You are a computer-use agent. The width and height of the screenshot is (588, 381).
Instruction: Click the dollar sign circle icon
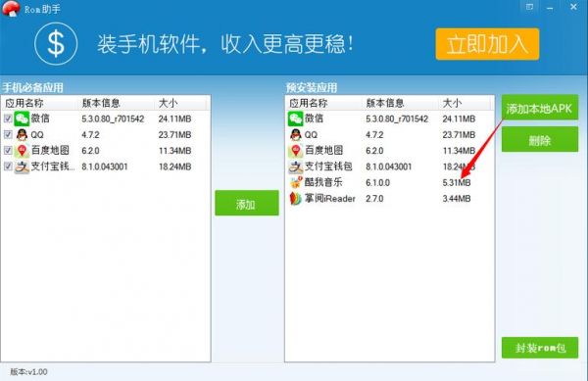56,44
